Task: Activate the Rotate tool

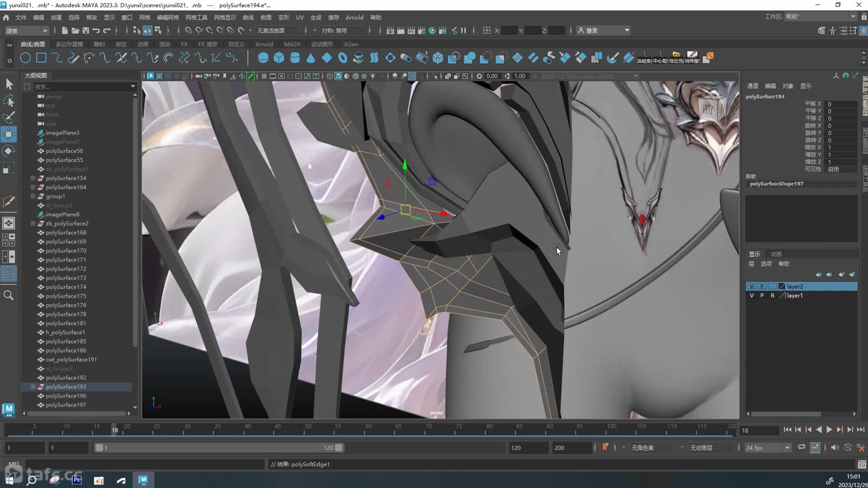Action: (9, 151)
